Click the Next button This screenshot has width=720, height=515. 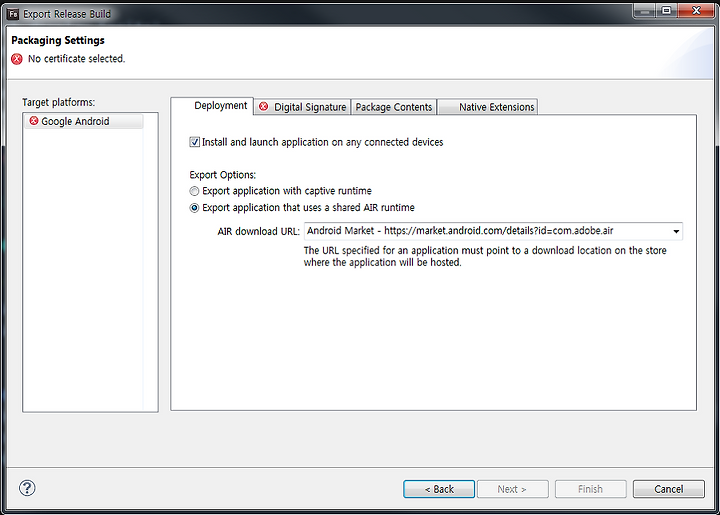click(x=512, y=489)
